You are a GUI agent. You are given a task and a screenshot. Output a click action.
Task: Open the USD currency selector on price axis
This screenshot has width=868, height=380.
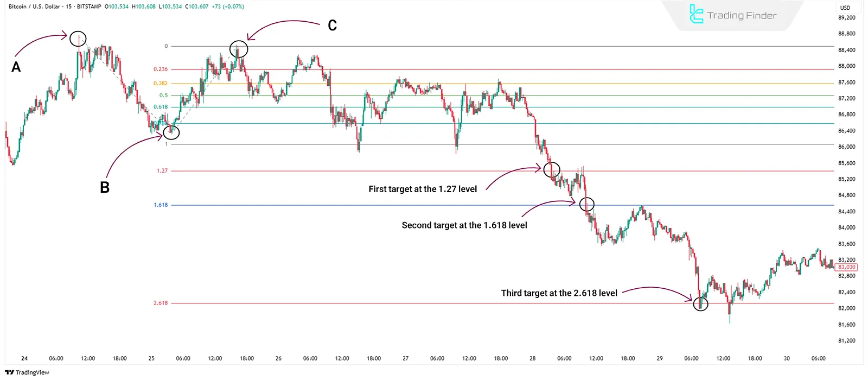click(x=845, y=8)
